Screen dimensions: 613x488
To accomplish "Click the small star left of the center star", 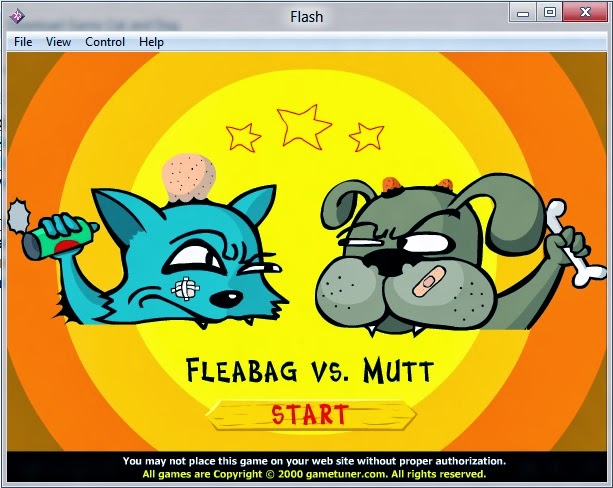I will [x=243, y=137].
